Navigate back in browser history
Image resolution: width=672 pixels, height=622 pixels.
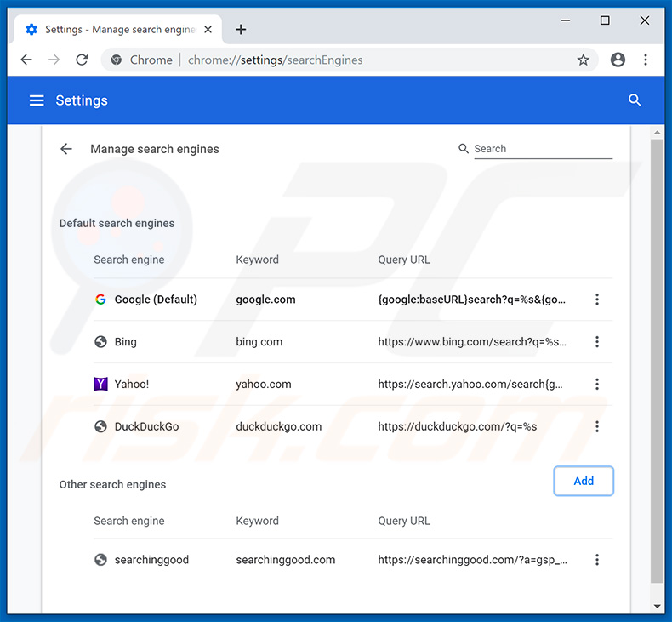point(26,60)
